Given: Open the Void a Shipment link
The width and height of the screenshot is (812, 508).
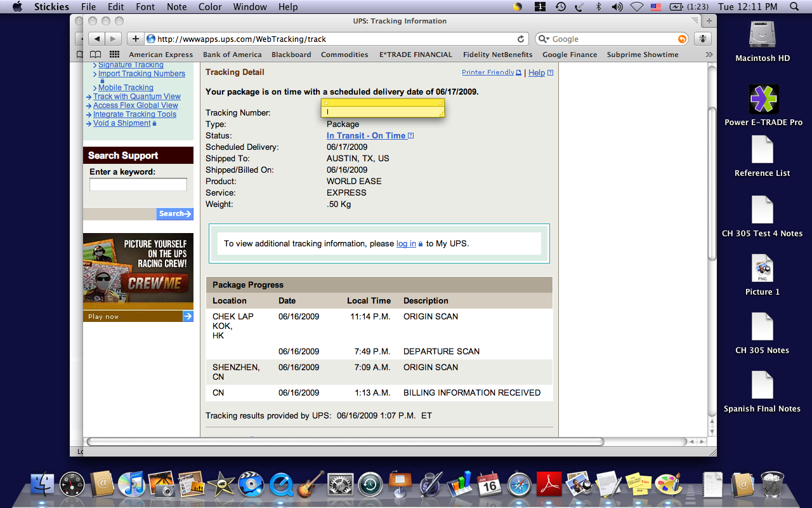Looking at the screenshot, I should click(x=122, y=123).
